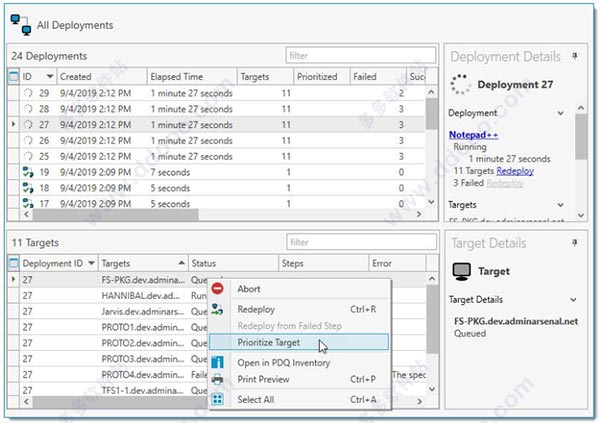Pin the Deployment Details panel

tap(574, 56)
